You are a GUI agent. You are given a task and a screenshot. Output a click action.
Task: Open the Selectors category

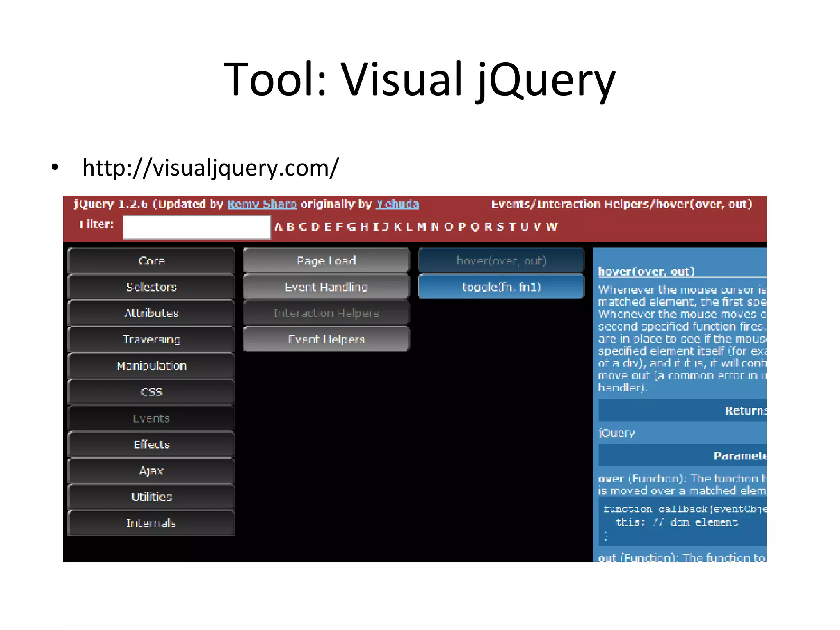[151, 287]
